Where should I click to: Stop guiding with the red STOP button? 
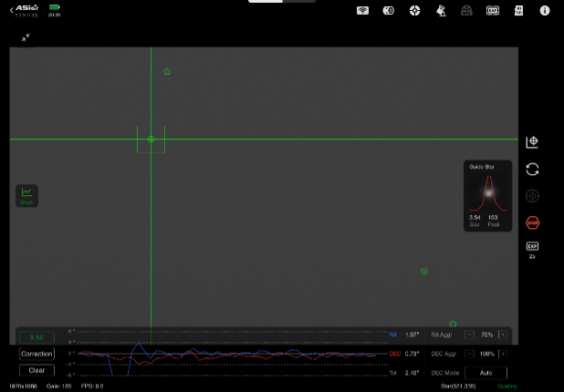coord(532,222)
